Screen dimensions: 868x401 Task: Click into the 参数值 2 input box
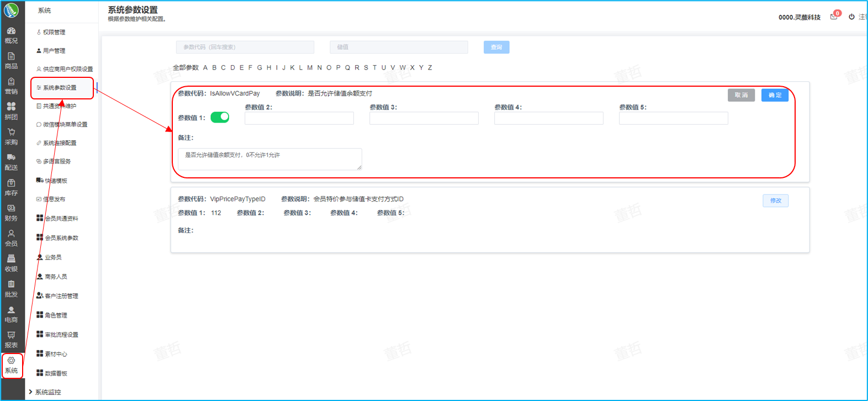point(299,118)
